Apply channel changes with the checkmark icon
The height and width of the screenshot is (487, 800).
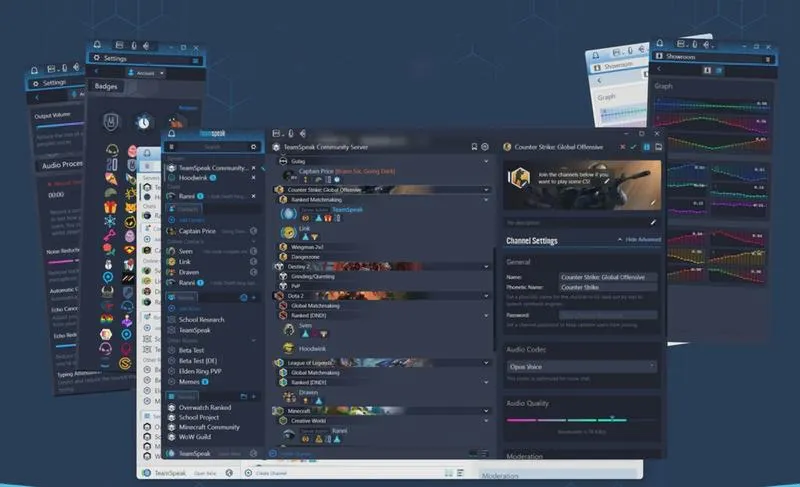634,147
